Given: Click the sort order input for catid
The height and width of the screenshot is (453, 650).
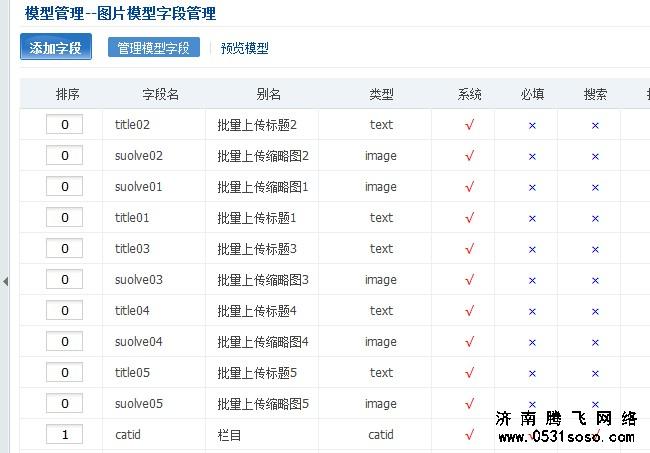Looking at the screenshot, I should [65, 434].
